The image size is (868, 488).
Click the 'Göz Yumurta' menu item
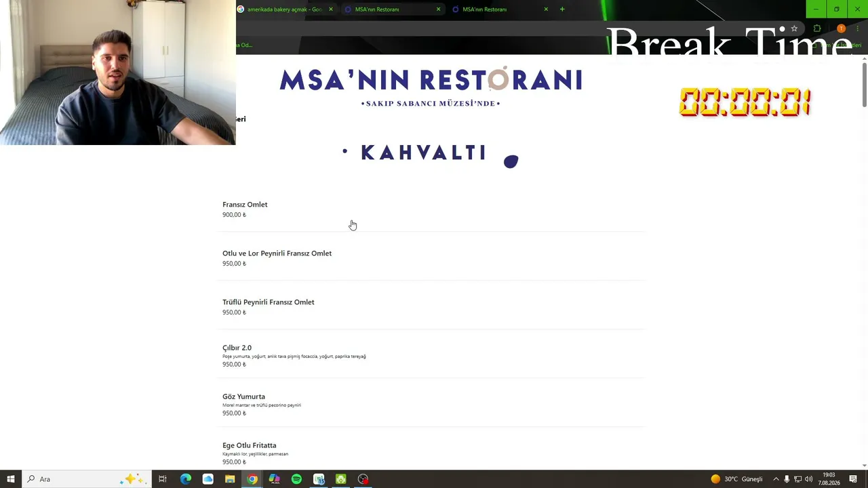tap(243, 396)
